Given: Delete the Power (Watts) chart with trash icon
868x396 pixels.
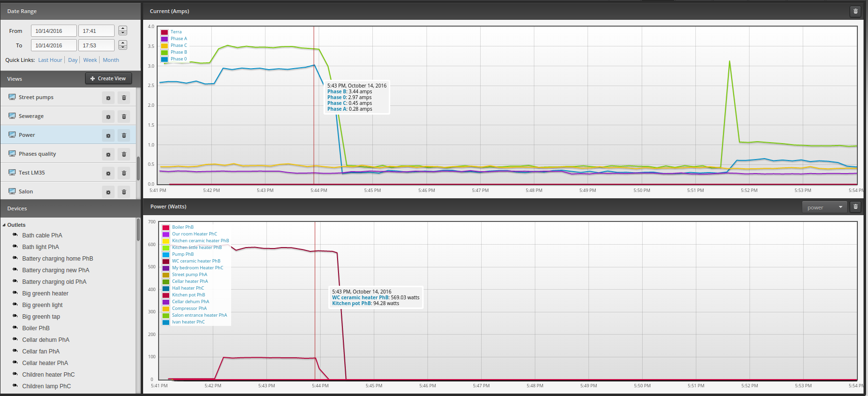Looking at the screenshot, I should click(855, 207).
